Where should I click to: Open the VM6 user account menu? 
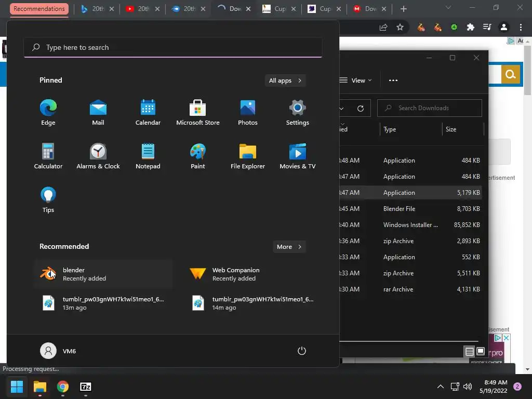58,351
